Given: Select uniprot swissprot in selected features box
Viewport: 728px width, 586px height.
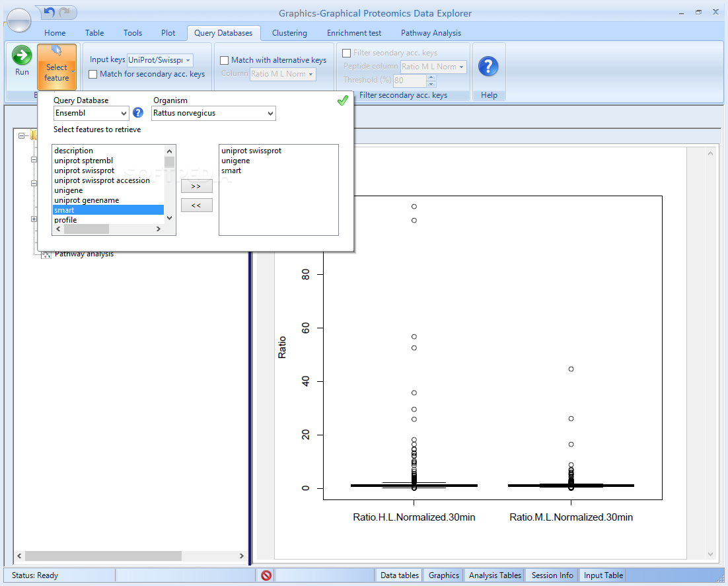Looking at the screenshot, I should point(251,151).
